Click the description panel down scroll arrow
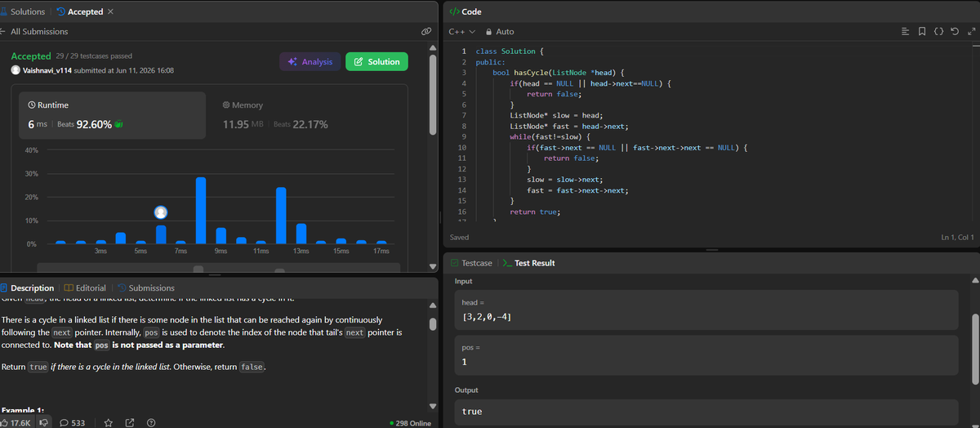 click(433, 407)
